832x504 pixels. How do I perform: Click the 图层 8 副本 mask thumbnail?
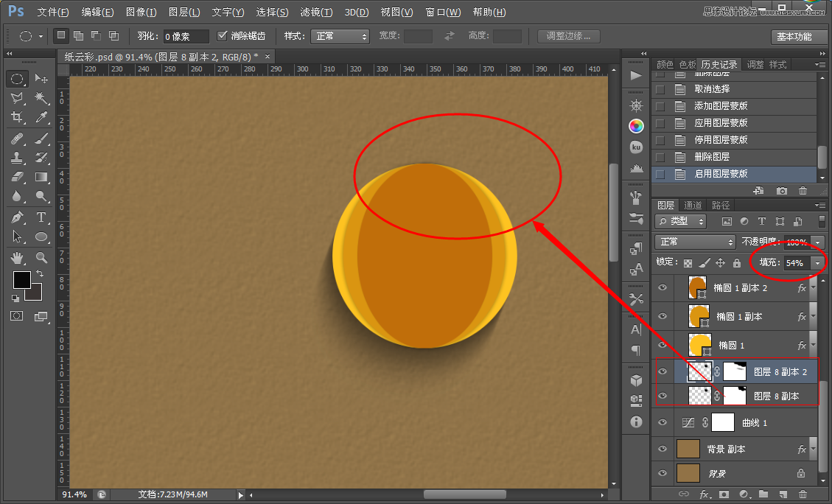[735, 396]
